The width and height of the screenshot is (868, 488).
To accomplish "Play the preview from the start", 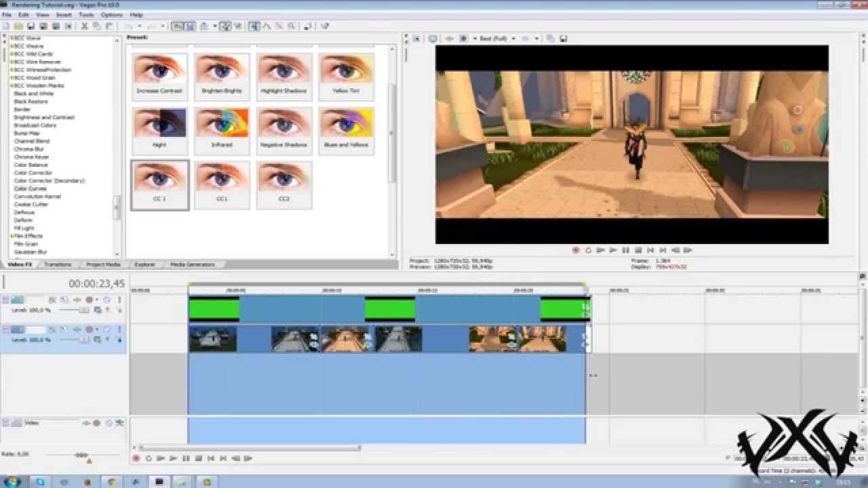I will [601, 250].
